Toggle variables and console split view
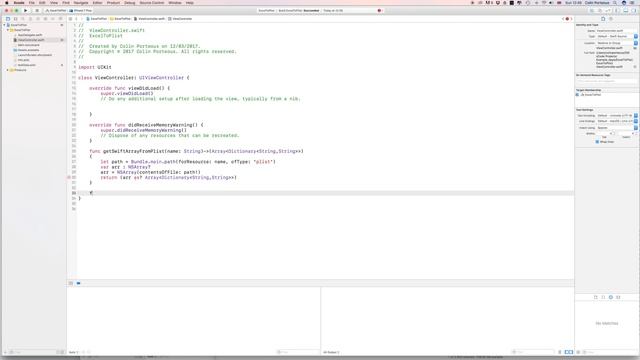 (x=569, y=352)
